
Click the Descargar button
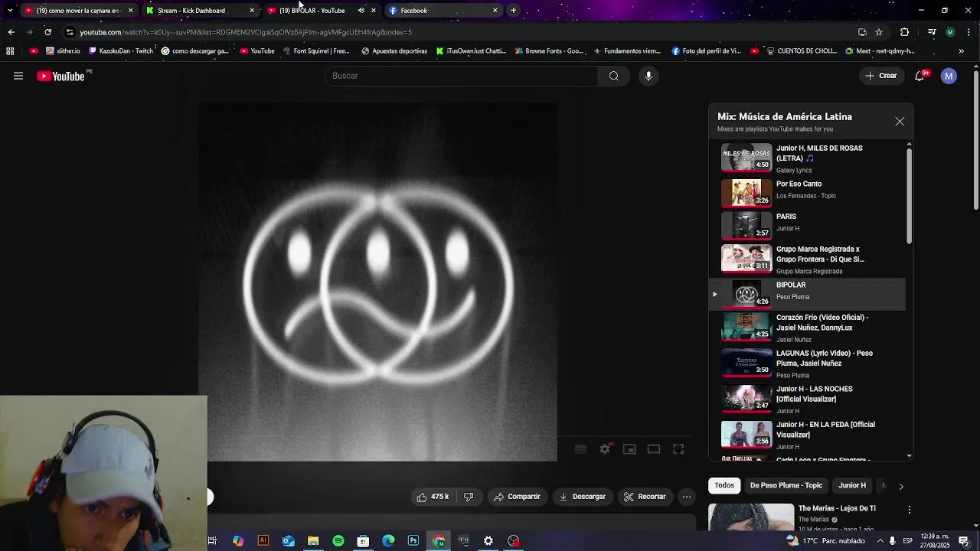(582, 497)
